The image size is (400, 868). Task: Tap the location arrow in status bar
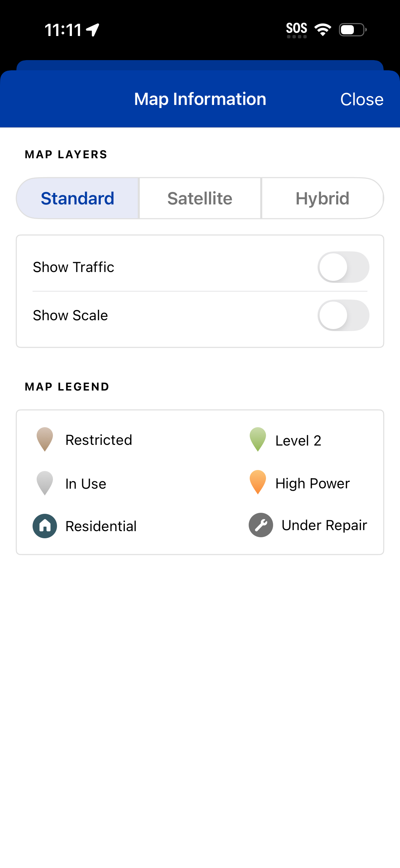[x=93, y=30]
